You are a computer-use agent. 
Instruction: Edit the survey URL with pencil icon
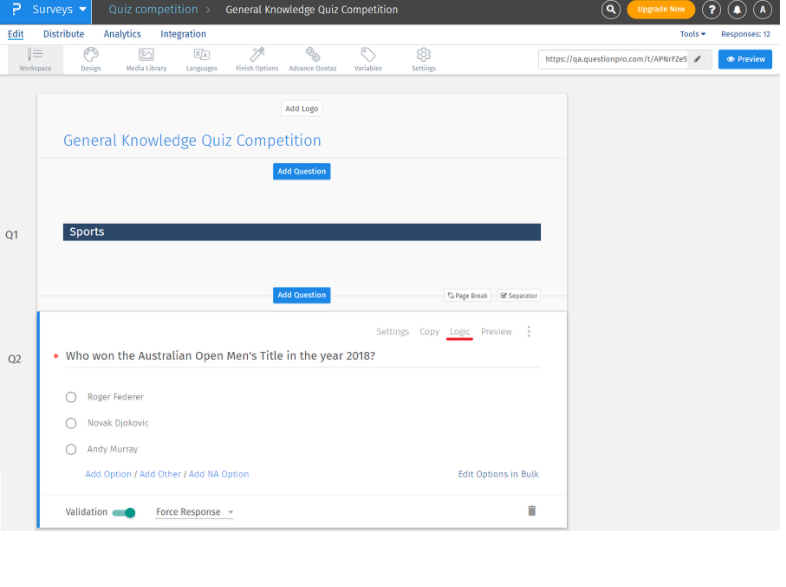point(697,59)
